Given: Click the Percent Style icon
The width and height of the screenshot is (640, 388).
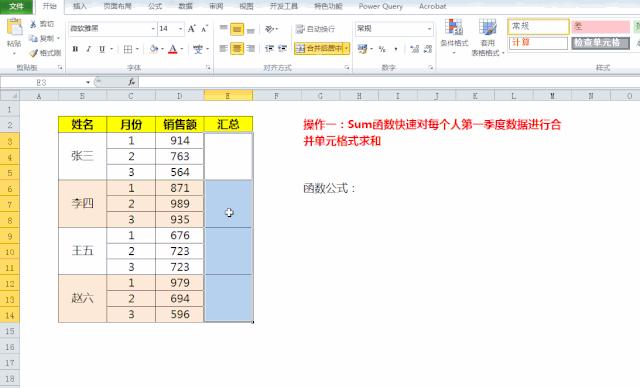Looking at the screenshot, I should pos(382,49).
